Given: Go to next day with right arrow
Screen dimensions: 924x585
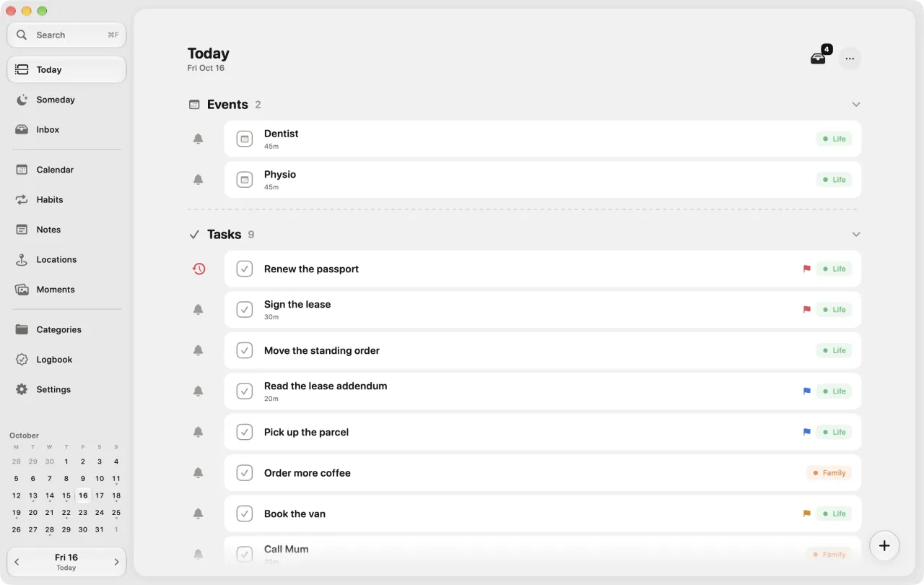Looking at the screenshot, I should click(116, 562).
